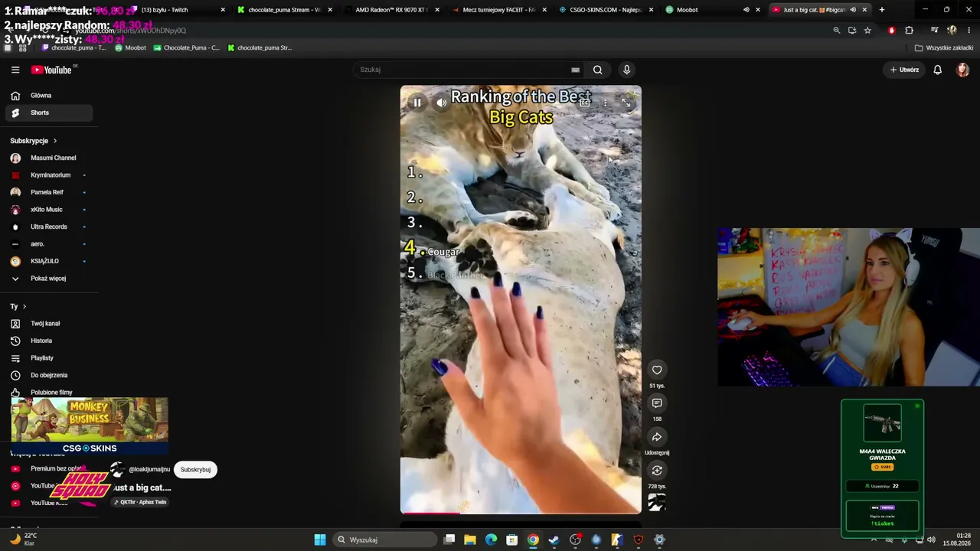Open Masumi Channel subscription
The width and height of the screenshot is (980, 551).
(x=50, y=158)
